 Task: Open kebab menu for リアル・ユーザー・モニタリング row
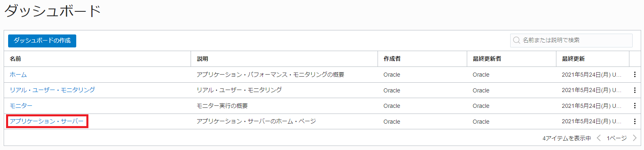coord(635,90)
